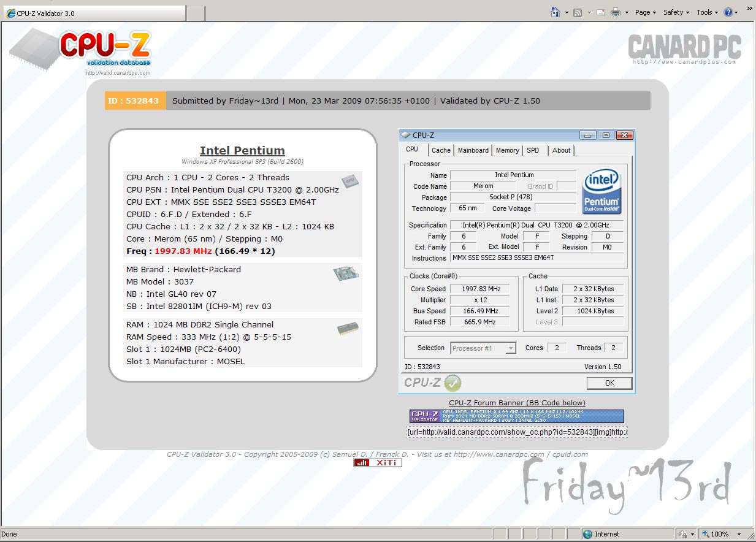This screenshot has width=756, height=542.
Task: Click the Threads count field
Action: [x=614, y=348]
